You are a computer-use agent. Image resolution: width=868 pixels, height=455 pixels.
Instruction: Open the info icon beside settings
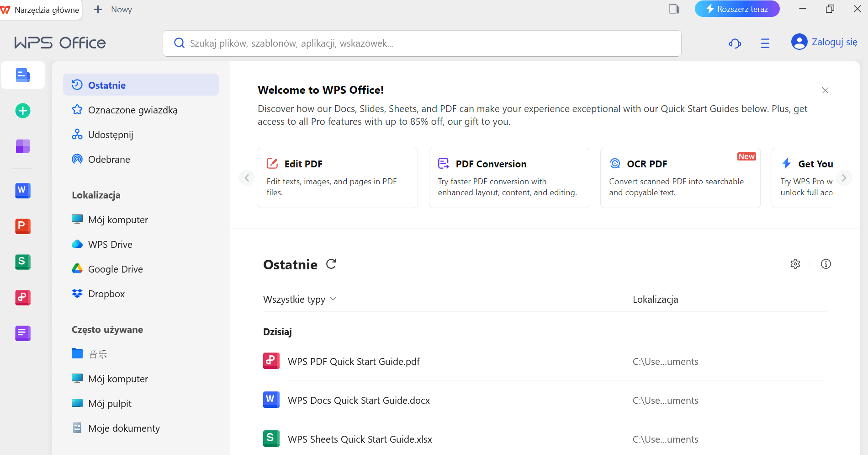826,264
